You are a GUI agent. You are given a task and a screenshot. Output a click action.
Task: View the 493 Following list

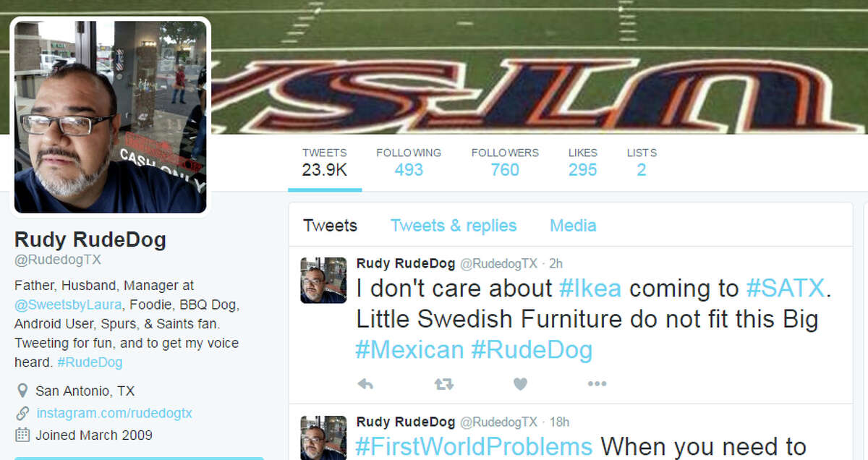click(409, 162)
